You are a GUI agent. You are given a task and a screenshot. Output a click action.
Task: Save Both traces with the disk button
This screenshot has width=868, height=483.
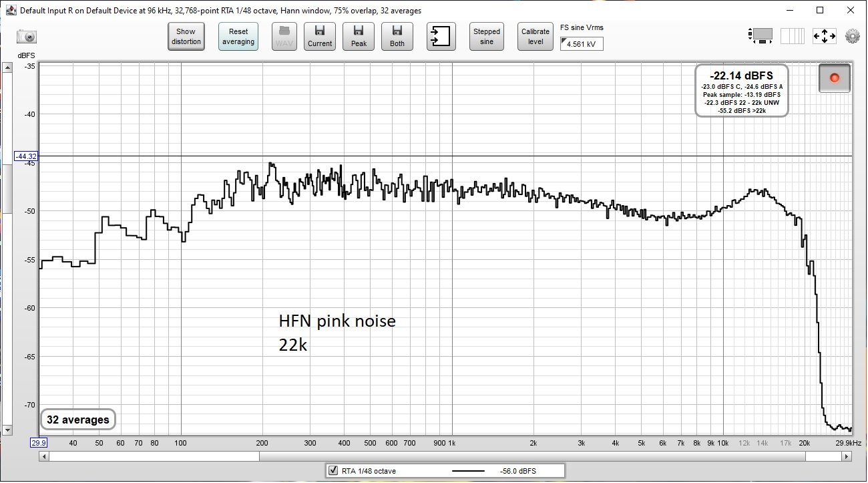point(397,36)
